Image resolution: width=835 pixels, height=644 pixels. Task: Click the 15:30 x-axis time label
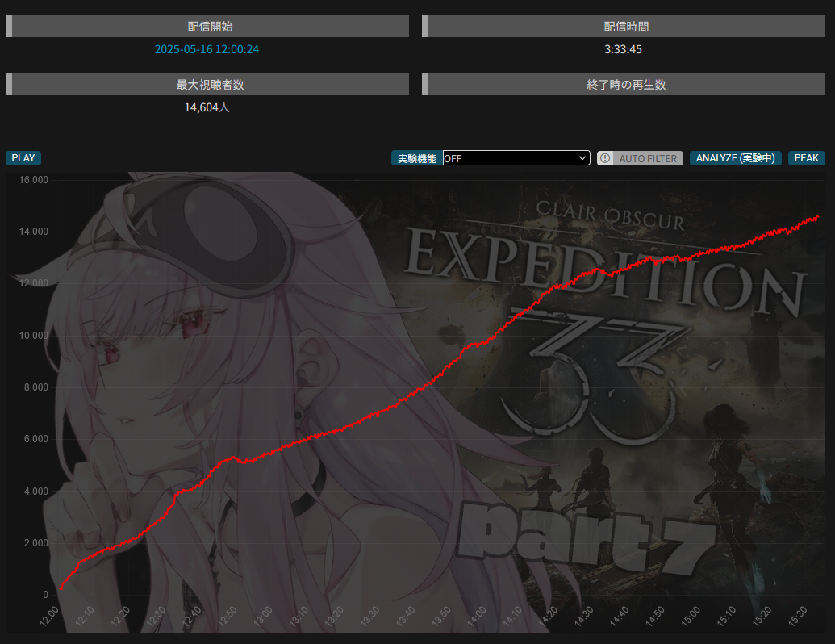pos(798,617)
